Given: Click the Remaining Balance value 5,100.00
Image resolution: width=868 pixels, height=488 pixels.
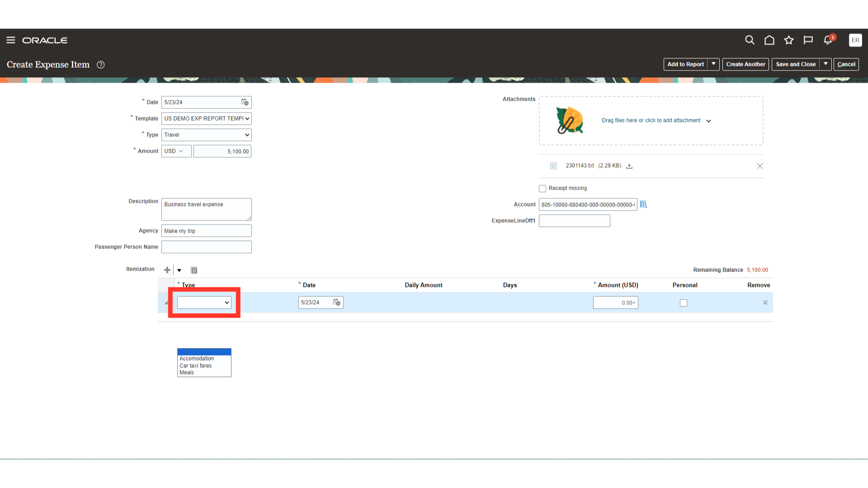Looking at the screenshot, I should pos(758,270).
